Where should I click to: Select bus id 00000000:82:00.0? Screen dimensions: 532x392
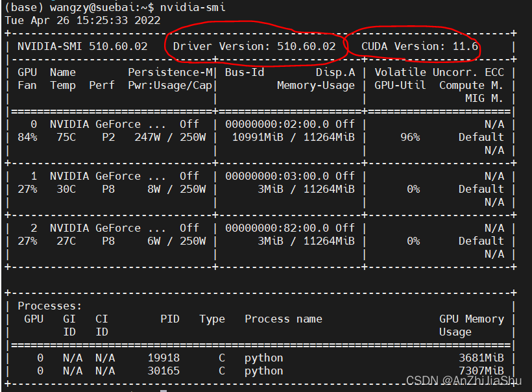(277, 228)
